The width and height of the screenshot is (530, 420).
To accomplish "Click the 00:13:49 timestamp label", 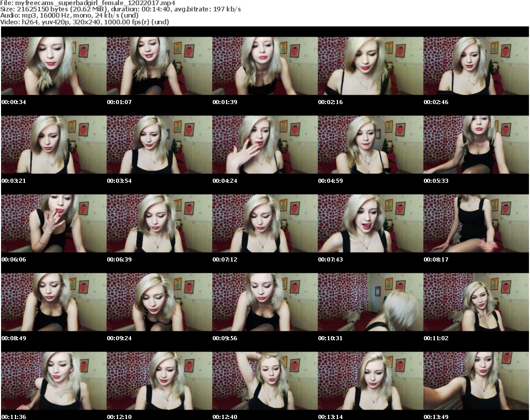I will [436, 417].
